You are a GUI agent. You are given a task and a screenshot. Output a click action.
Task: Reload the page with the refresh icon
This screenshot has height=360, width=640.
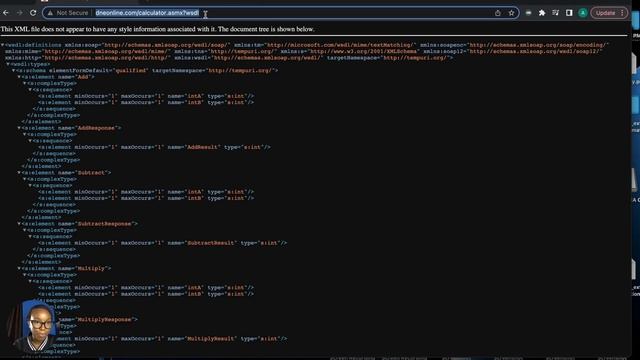click(33, 13)
